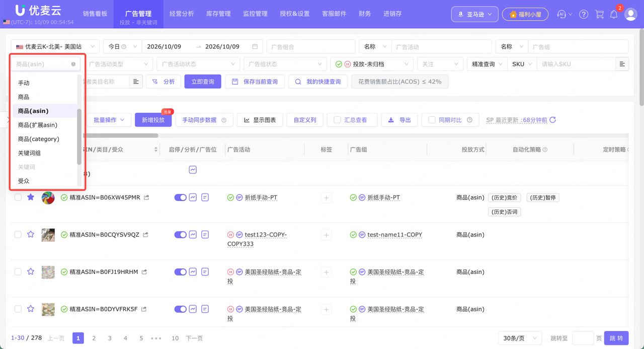Click the trend chart icon in the summary row

tap(193, 170)
